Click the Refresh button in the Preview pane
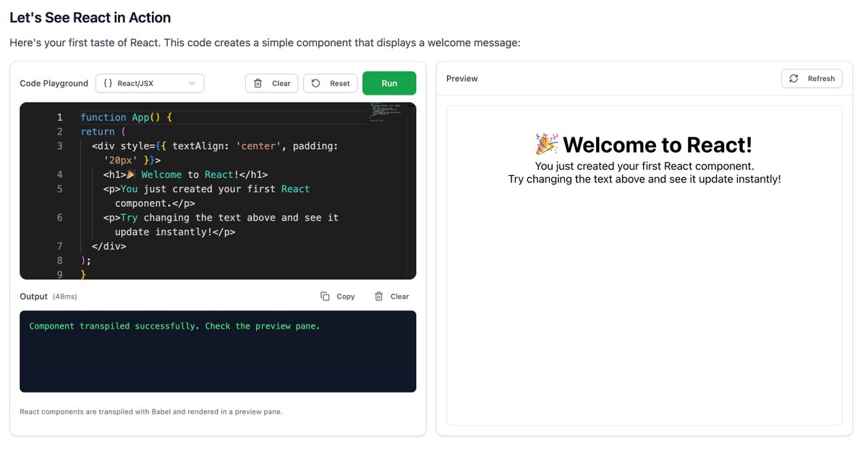The height and width of the screenshot is (450, 868). [x=812, y=78]
